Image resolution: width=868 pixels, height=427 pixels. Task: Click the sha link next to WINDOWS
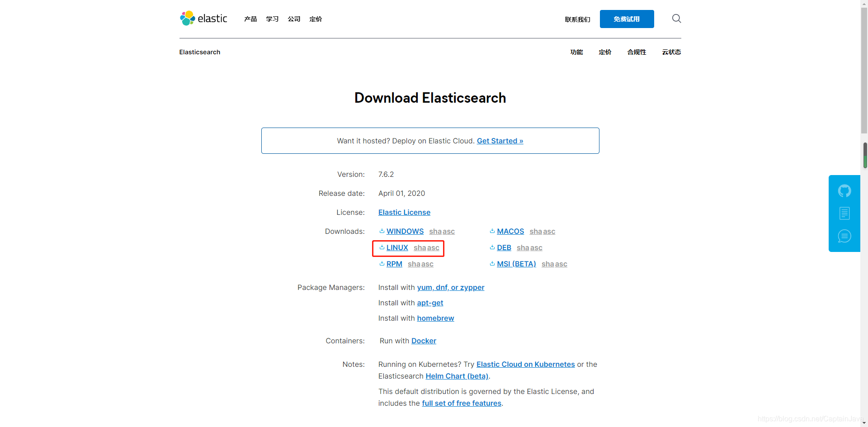[x=435, y=232]
